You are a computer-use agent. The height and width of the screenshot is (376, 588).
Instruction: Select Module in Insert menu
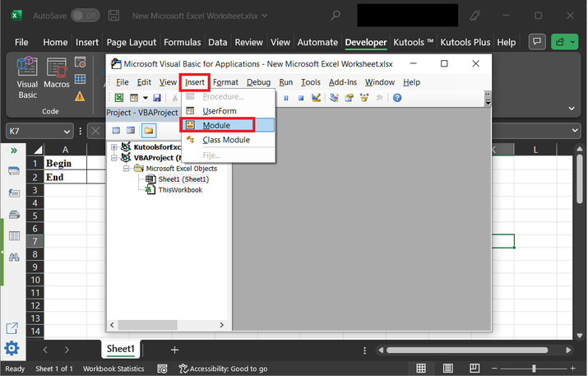click(x=228, y=125)
